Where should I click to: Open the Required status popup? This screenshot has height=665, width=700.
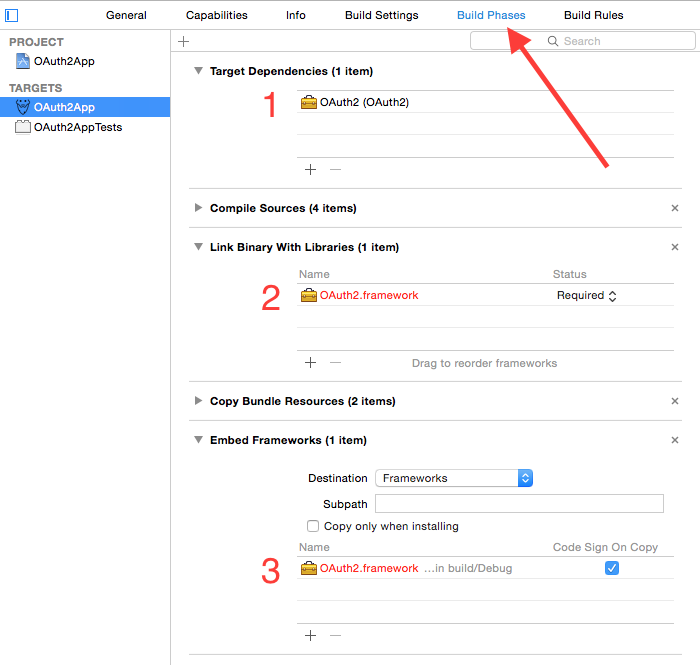click(x=587, y=295)
